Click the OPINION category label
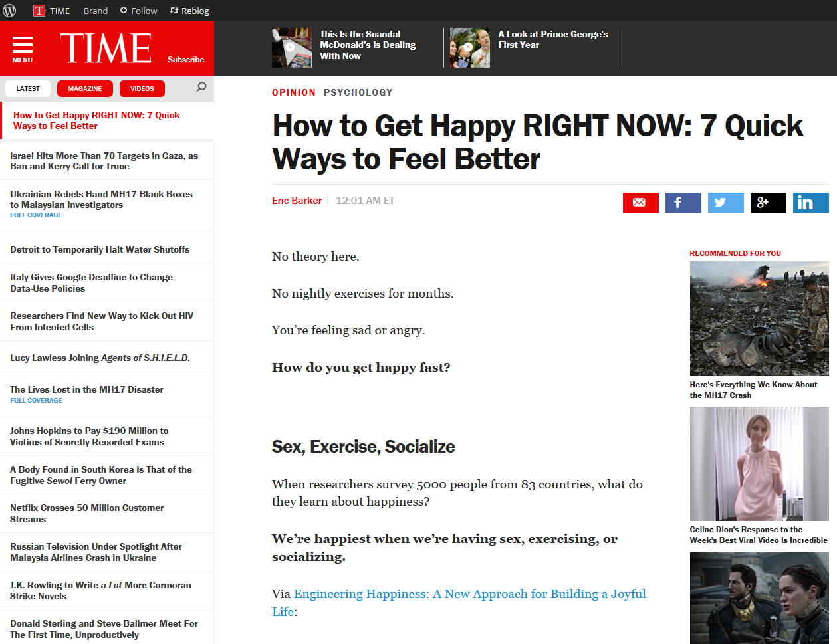The width and height of the screenshot is (837, 644). [x=293, y=92]
